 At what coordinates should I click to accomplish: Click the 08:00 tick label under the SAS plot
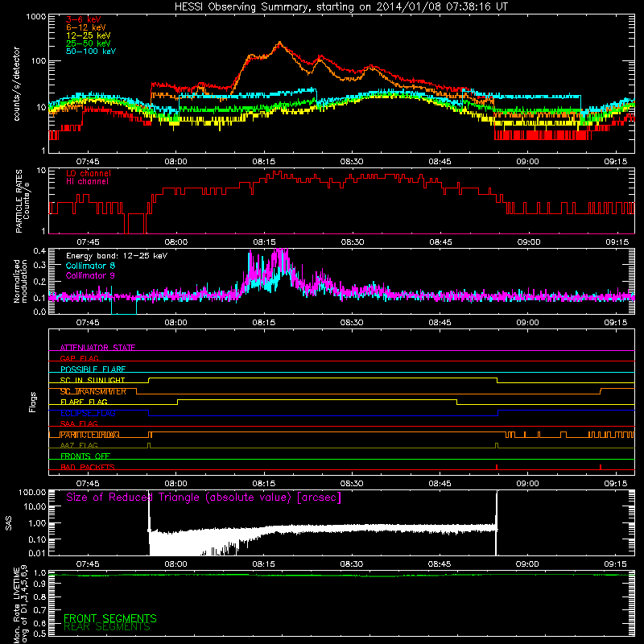[175, 564]
